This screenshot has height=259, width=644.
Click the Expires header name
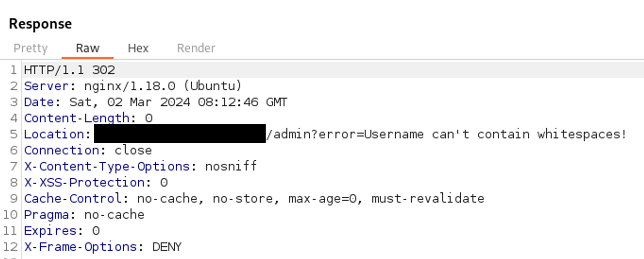pyautogui.click(x=50, y=231)
